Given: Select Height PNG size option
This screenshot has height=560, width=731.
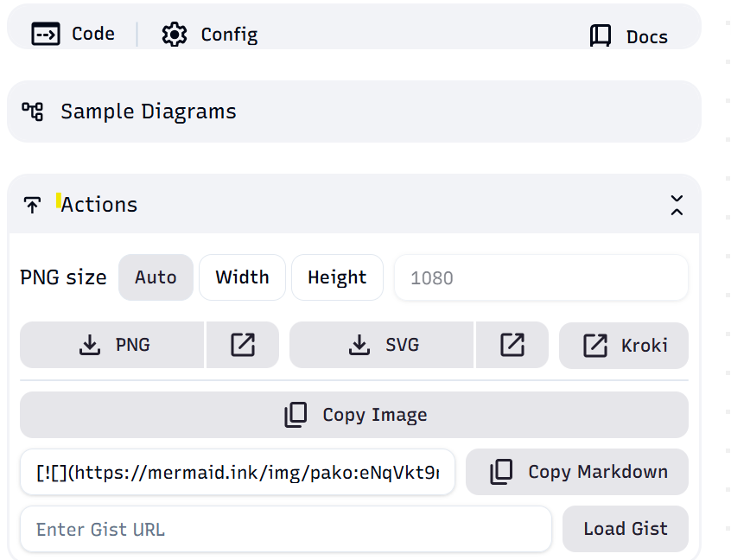Looking at the screenshot, I should pos(337,277).
